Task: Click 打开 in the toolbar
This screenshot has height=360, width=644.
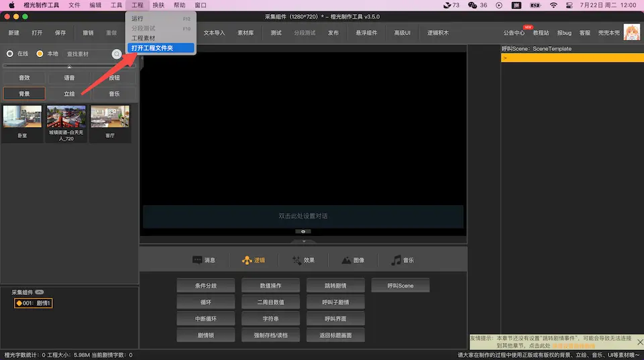Action: (x=37, y=33)
